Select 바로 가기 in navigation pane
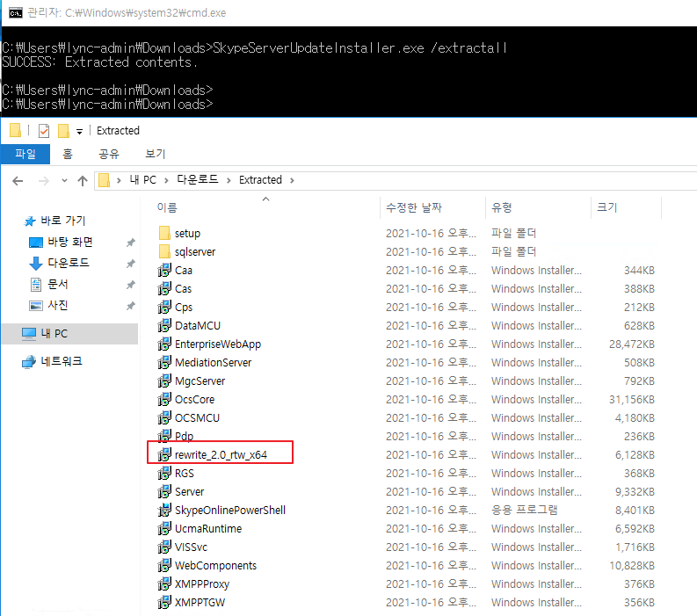 [x=62, y=221]
